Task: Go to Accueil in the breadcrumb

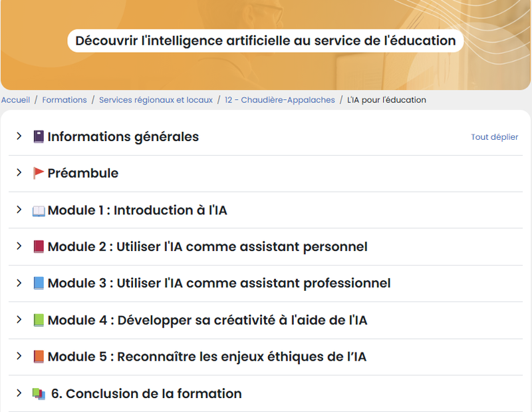Action: tap(15, 100)
